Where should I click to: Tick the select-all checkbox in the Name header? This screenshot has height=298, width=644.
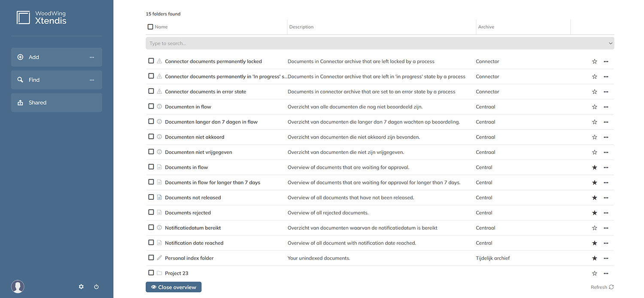pos(150,26)
